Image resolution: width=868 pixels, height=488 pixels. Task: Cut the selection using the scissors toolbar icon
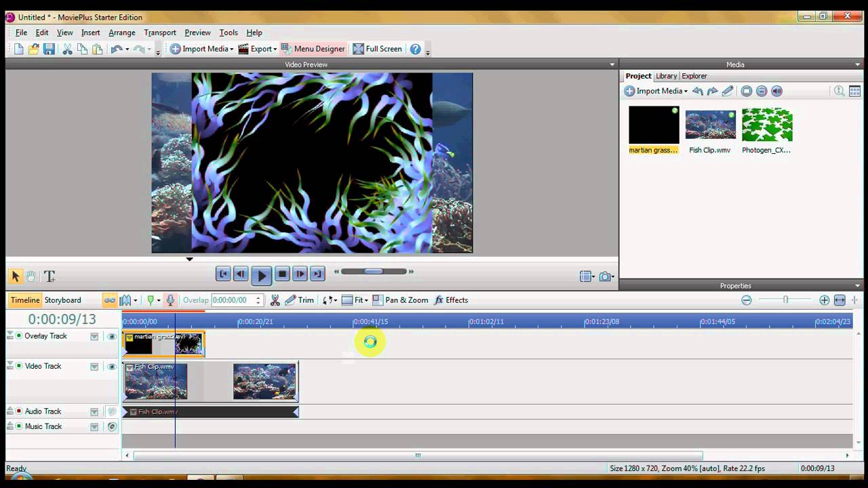click(67, 49)
